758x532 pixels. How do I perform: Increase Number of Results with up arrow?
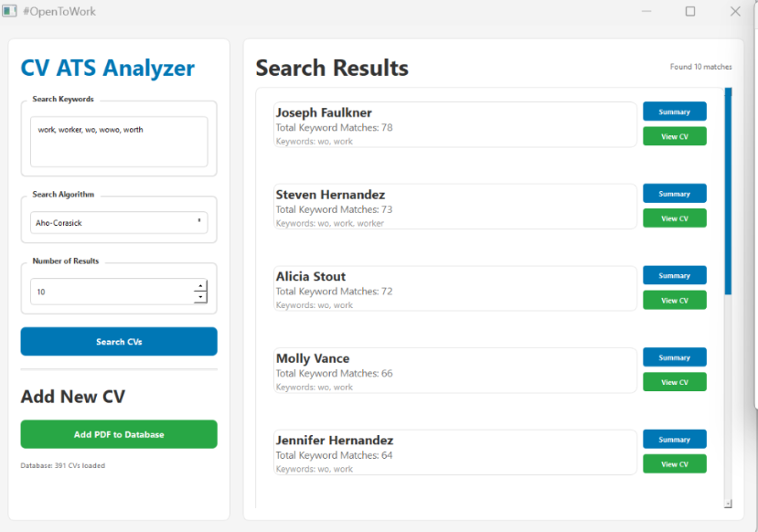[x=200, y=285]
